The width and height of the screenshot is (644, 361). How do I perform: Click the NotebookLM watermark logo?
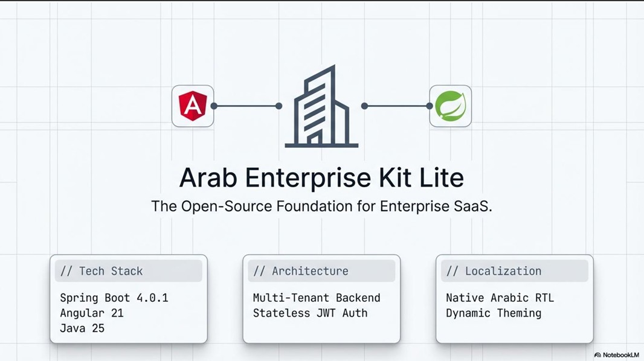coord(616,355)
